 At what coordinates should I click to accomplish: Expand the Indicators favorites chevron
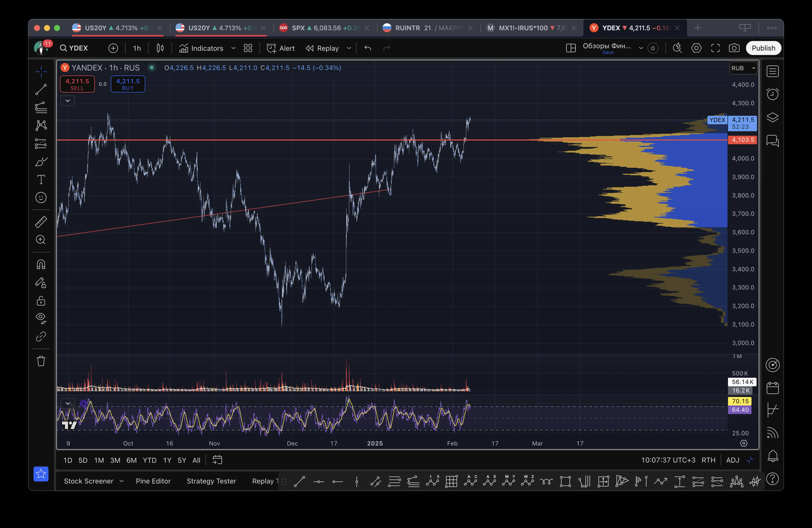click(x=233, y=48)
